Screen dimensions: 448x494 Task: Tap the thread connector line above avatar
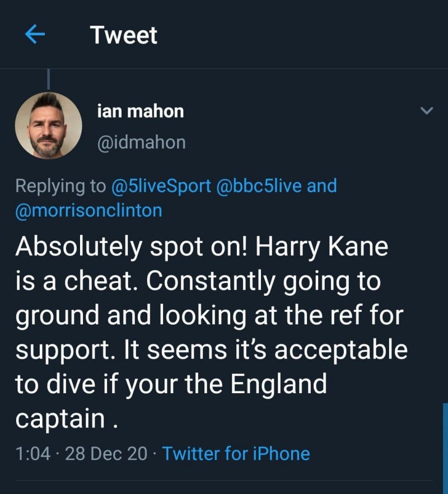click(x=48, y=78)
